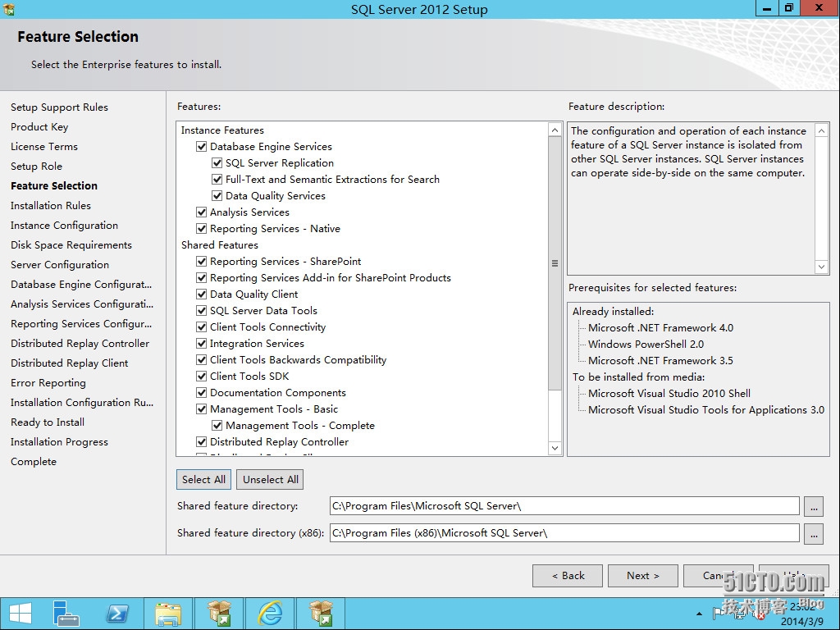Select Setup Support Rules step
This screenshot has height=630, width=840.
59,107
